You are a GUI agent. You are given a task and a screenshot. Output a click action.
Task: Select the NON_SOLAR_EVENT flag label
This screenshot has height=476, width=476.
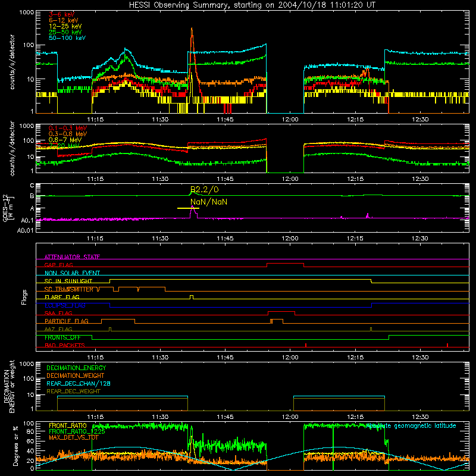[72, 273]
